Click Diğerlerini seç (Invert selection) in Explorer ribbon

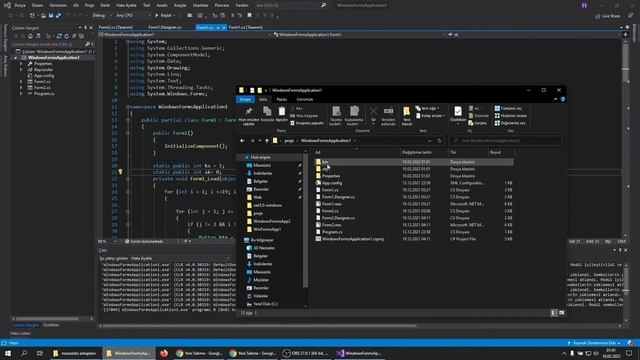[x=510, y=123]
